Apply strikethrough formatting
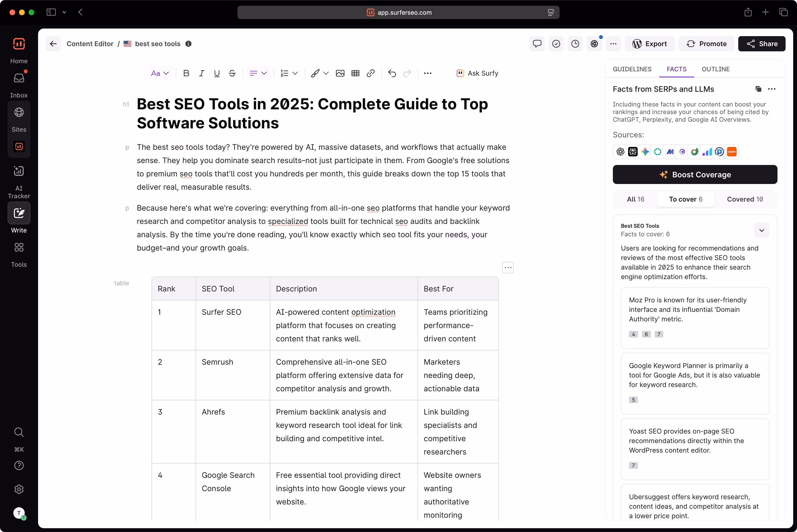This screenshot has width=797, height=532. (x=232, y=73)
